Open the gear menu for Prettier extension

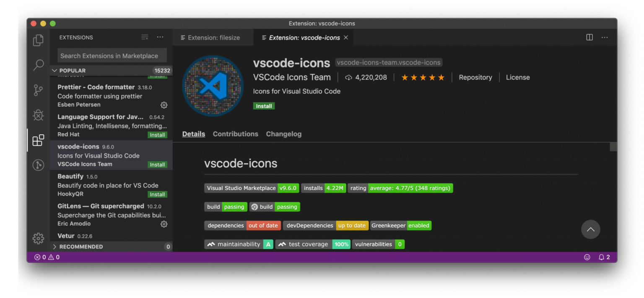tap(164, 105)
